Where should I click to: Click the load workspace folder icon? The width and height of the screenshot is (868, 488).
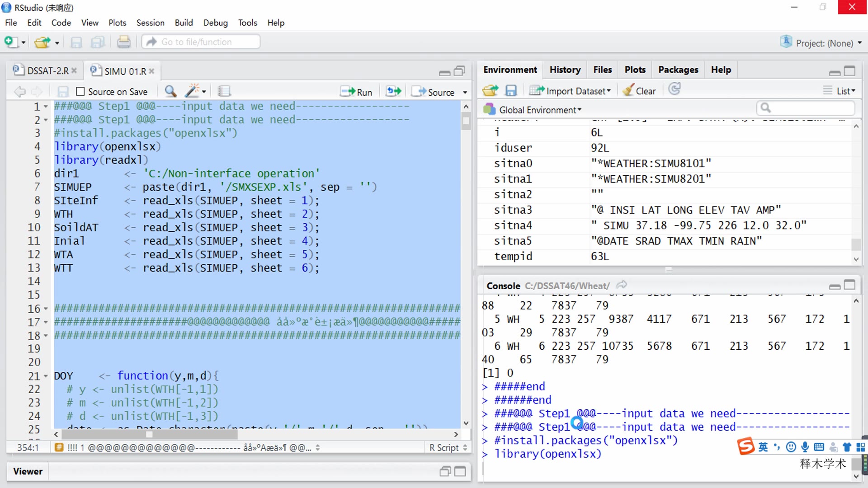coord(490,91)
